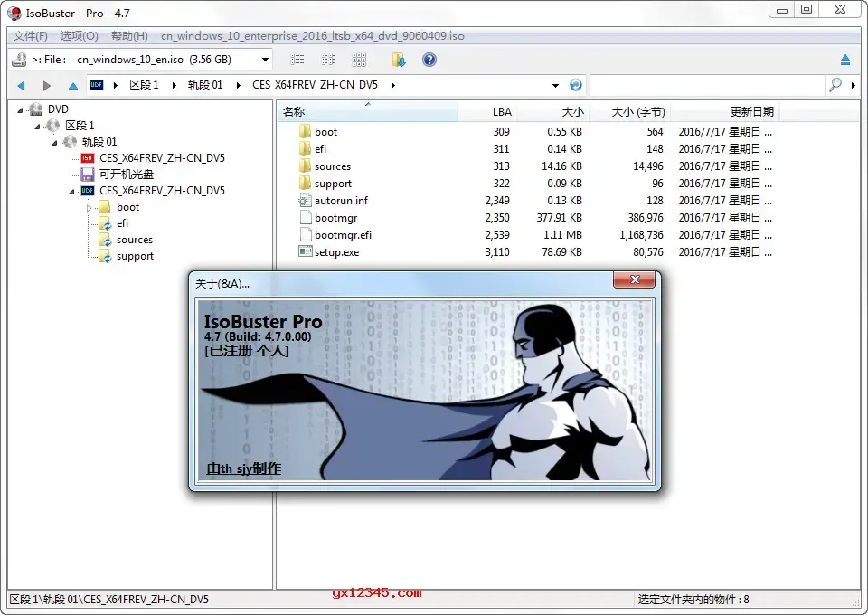Viewport: 868px width, 615px height.
Task: Open the image file selector dropdown arrow
Action: click(x=265, y=59)
